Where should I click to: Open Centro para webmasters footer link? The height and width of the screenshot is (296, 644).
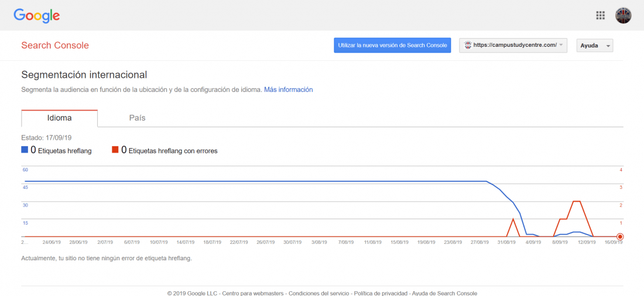coord(253,293)
